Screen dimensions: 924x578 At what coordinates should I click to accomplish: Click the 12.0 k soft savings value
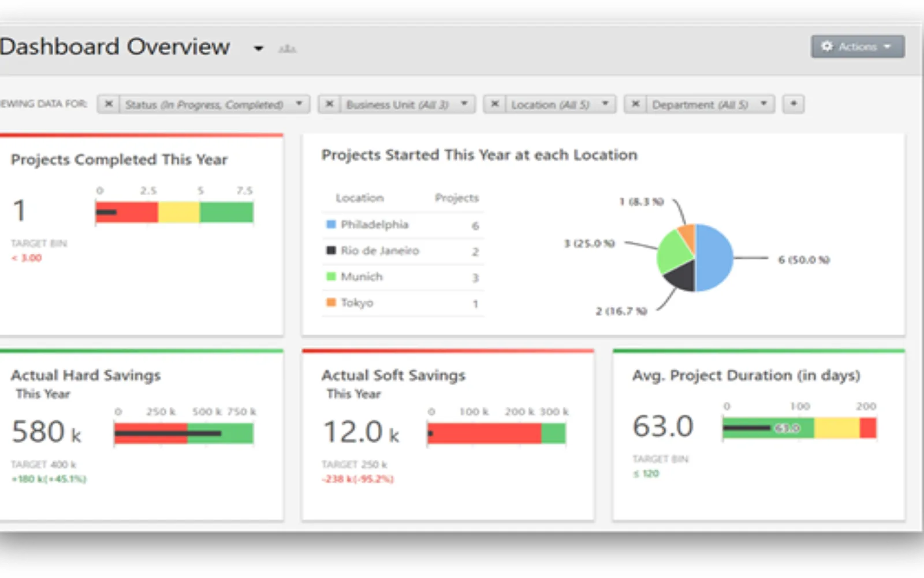coord(362,432)
